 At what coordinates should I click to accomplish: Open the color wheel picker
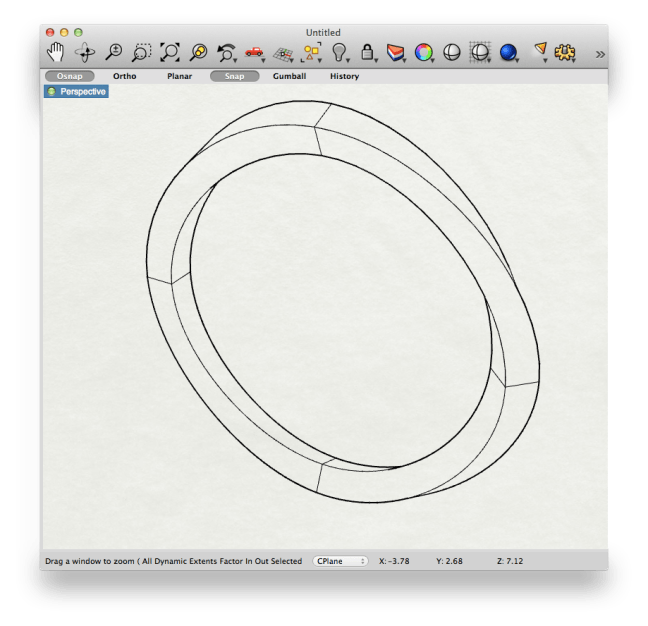(423, 52)
